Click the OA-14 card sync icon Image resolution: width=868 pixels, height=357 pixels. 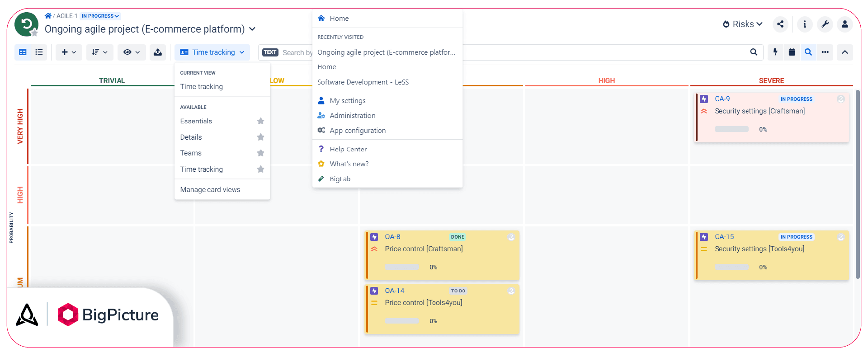pyautogui.click(x=511, y=291)
